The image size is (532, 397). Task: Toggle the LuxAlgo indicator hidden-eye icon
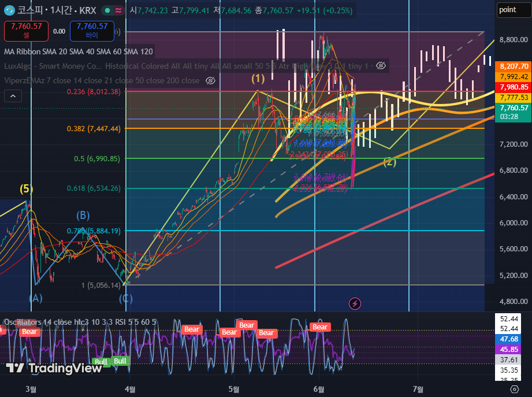coord(381,66)
